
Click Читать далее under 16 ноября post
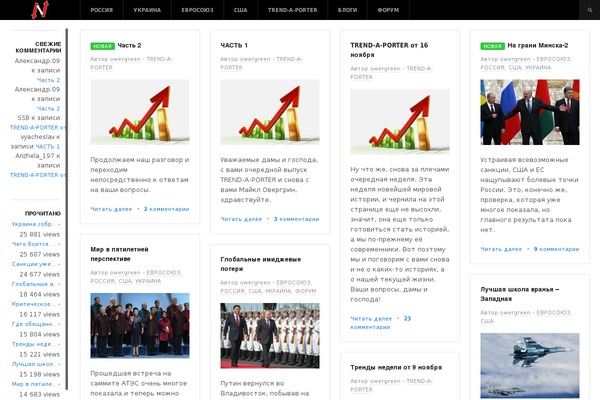tap(371, 318)
